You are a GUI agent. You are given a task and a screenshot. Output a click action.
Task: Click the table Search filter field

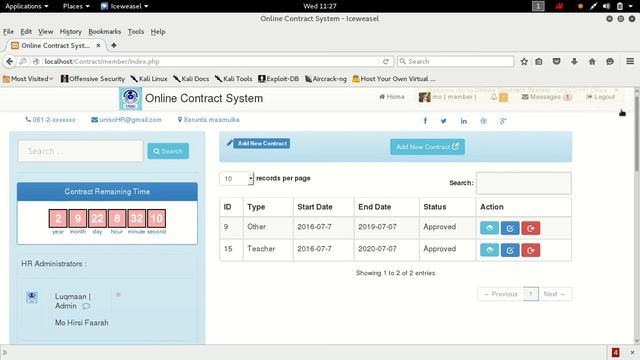click(524, 183)
